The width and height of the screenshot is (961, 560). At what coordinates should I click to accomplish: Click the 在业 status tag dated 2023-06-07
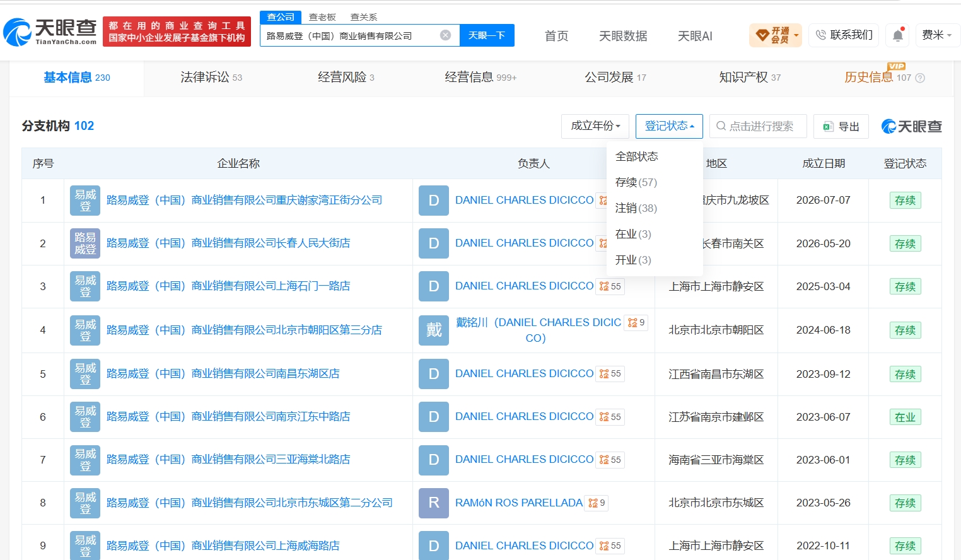click(x=905, y=417)
